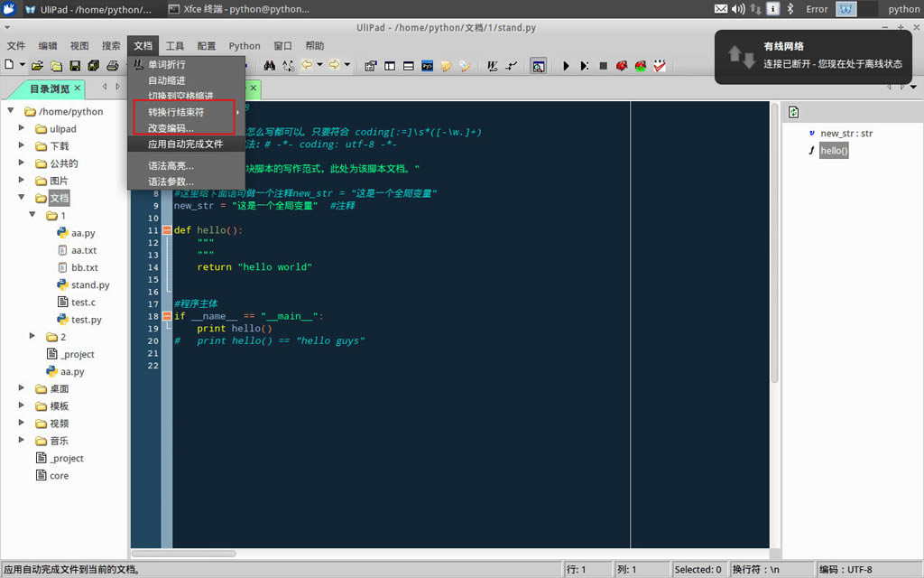Close the 目录浏览 tab
924x578 pixels.
78,89
